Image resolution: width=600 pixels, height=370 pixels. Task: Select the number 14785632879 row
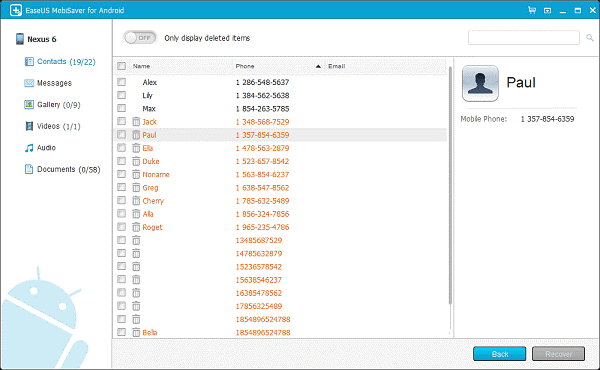point(259,253)
